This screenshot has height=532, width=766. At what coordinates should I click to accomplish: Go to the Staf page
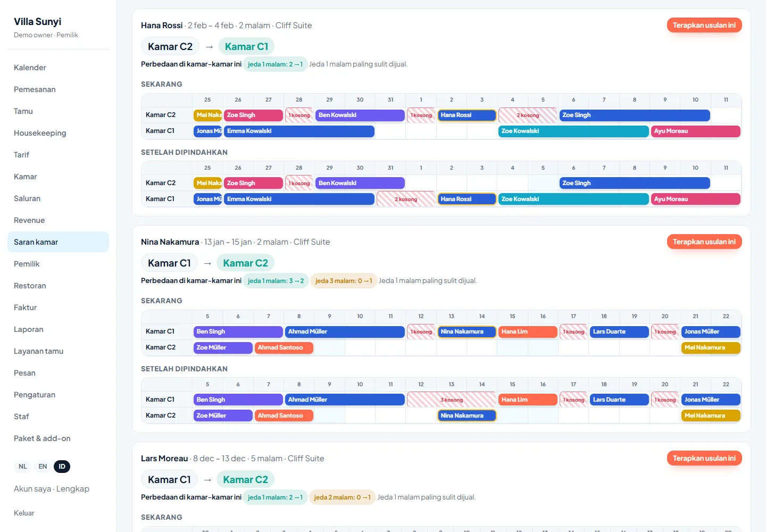[x=58, y=417]
